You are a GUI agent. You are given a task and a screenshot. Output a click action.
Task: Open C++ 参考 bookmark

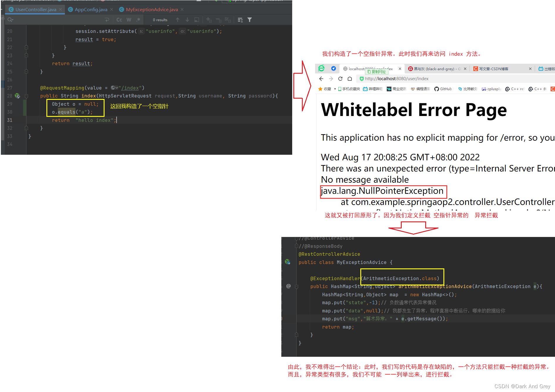(537, 89)
